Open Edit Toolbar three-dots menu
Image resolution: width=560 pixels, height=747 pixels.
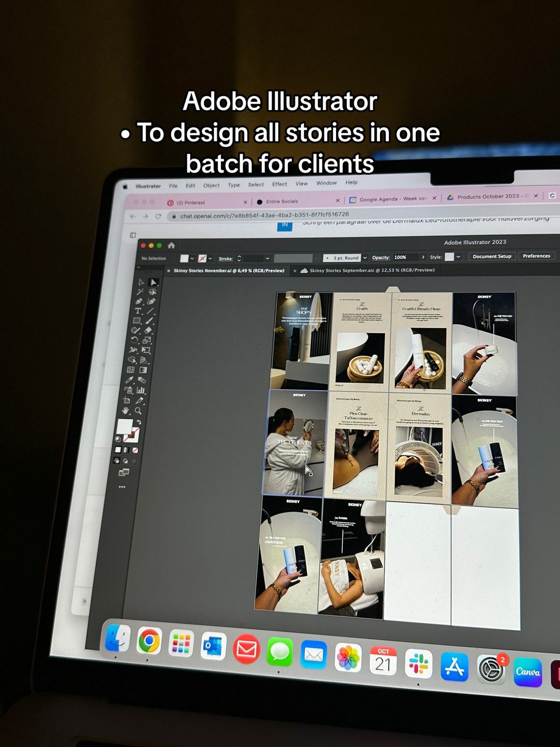pos(122,487)
